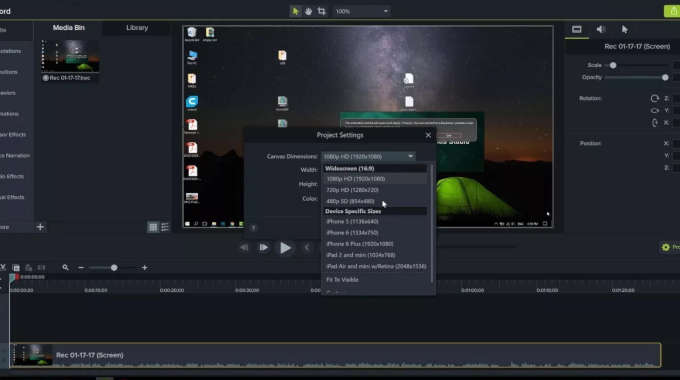Screen dimensions: 680x380
Task: Click the timeline zoom magnifier icon
Action: click(x=65, y=268)
